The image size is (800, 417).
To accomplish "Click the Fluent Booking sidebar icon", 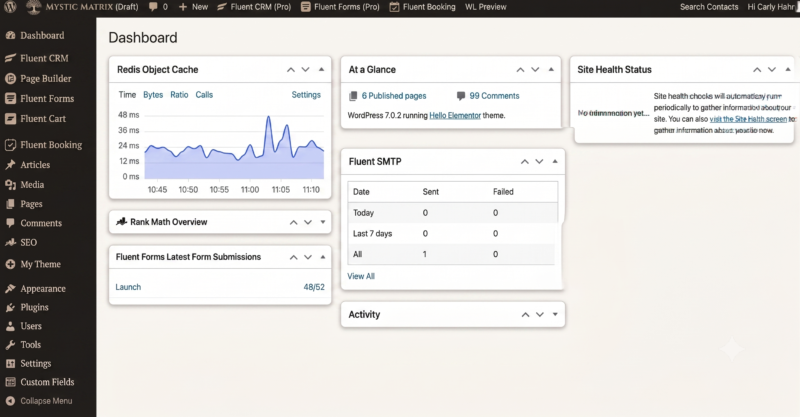I will pyautogui.click(x=10, y=145).
